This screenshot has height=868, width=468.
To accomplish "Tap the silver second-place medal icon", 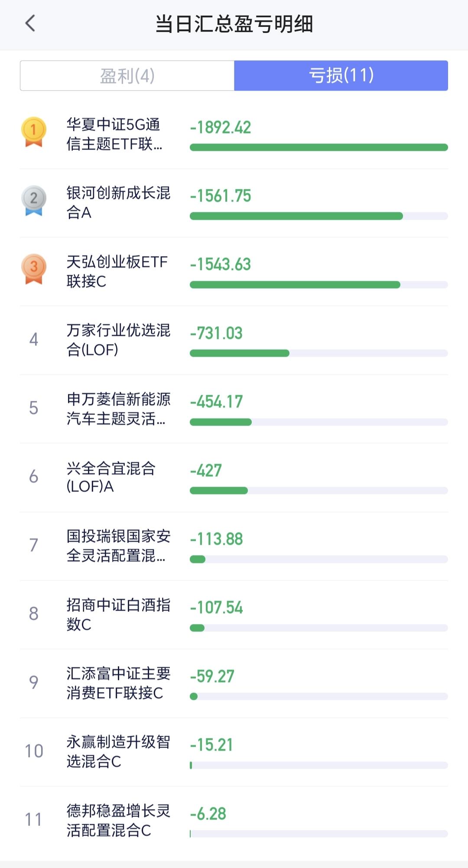I will point(34,200).
